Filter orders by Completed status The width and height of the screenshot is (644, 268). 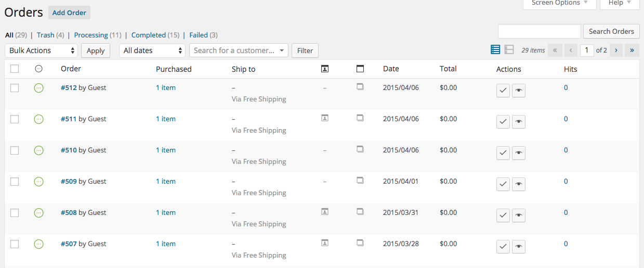click(148, 35)
